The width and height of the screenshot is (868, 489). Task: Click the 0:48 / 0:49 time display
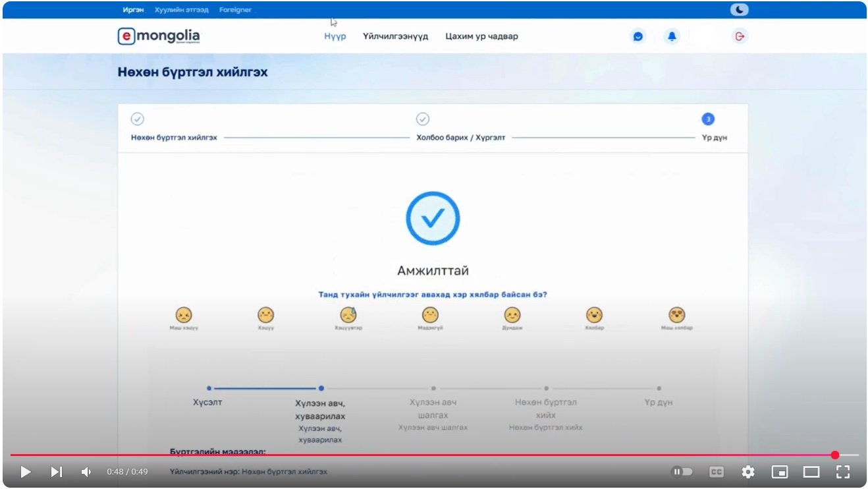coord(127,472)
